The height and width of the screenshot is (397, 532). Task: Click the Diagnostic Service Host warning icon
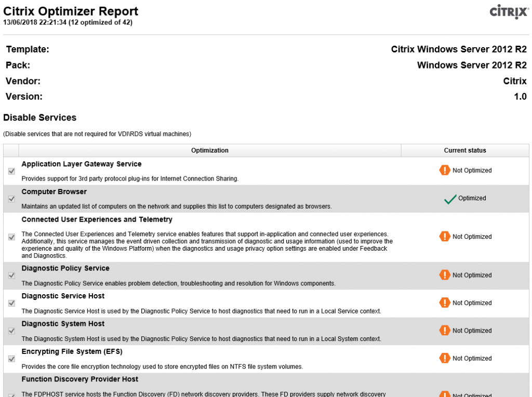point(444,303)
